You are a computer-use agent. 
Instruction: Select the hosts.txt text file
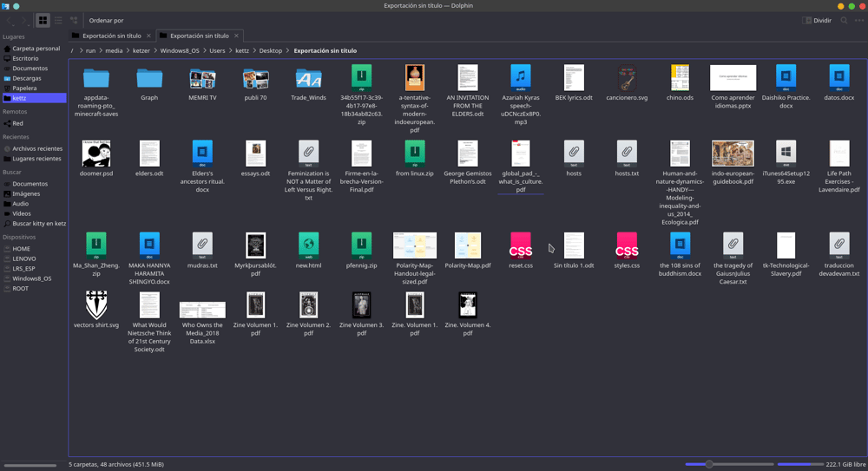coord(627,154)
